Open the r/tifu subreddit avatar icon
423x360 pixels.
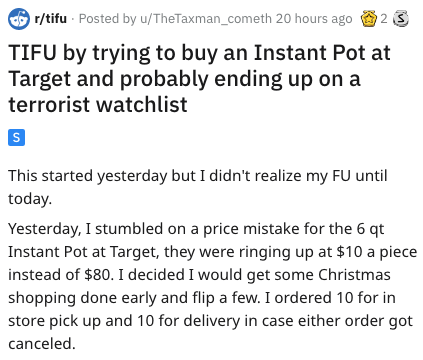pos(19,19)
